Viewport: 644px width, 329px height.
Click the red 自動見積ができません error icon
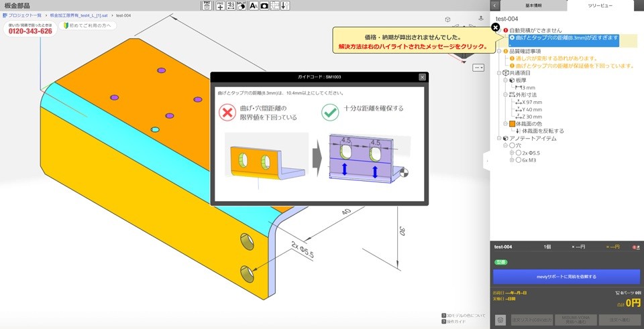(506, 30)
